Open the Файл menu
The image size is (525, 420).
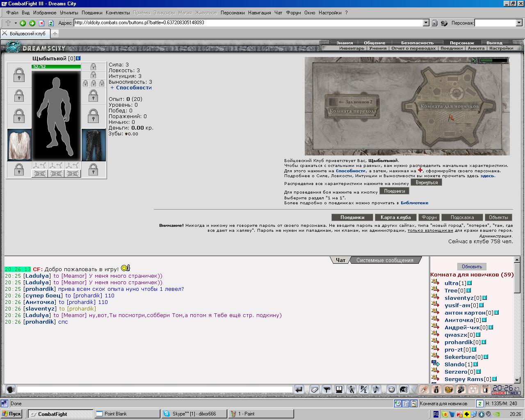pyautogui.click(x=12, y=13)
